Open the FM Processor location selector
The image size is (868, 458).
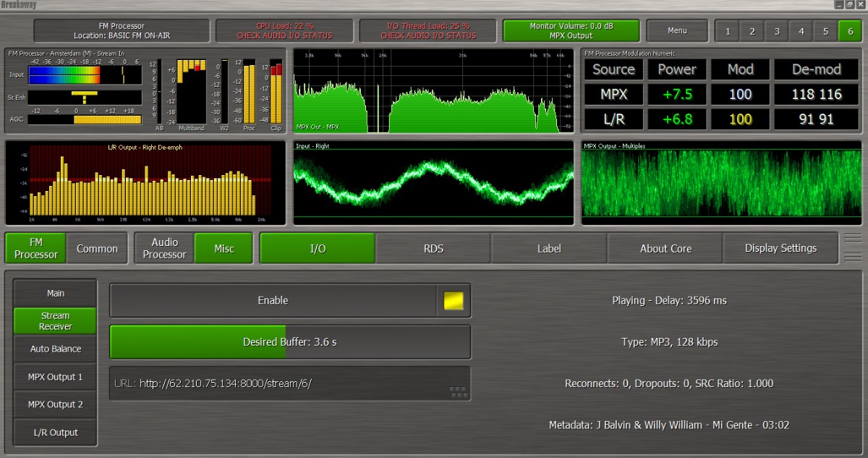[121, 30]
